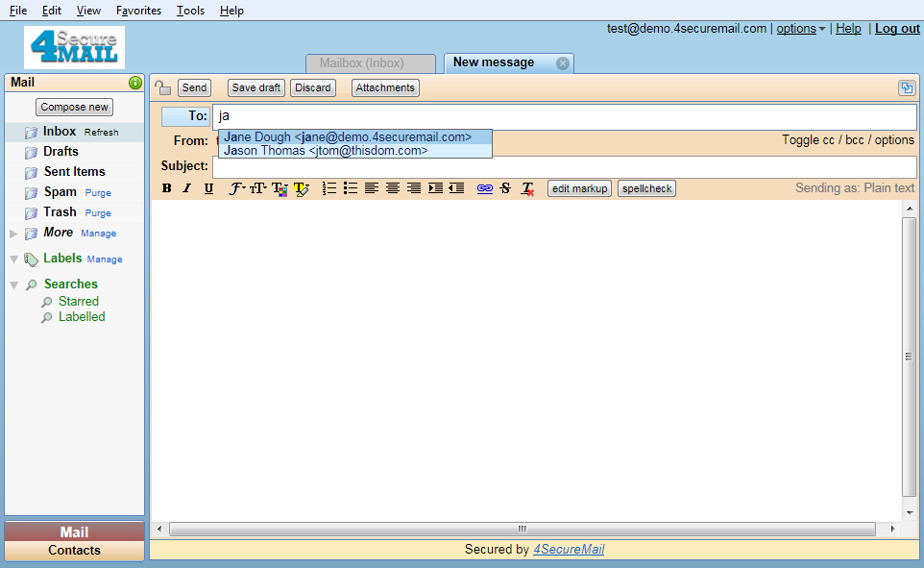924x568 pixels.
Task: Click the Send button
Action: tap(194, 87)
